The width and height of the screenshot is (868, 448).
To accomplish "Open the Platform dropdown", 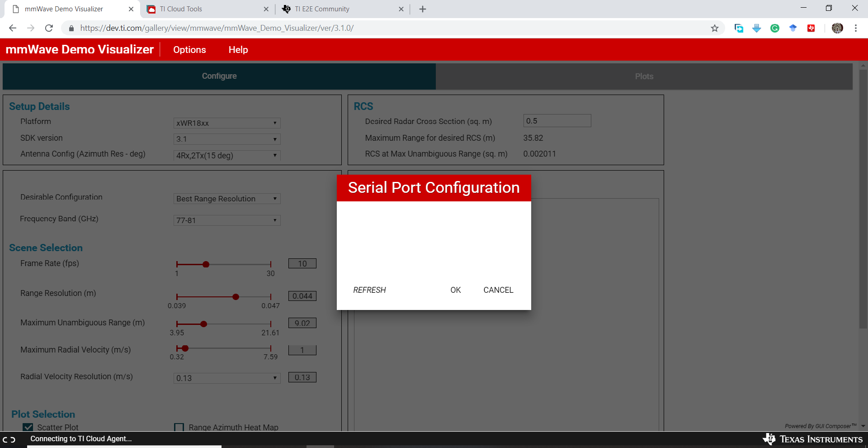I will click(x=227, y=123).
